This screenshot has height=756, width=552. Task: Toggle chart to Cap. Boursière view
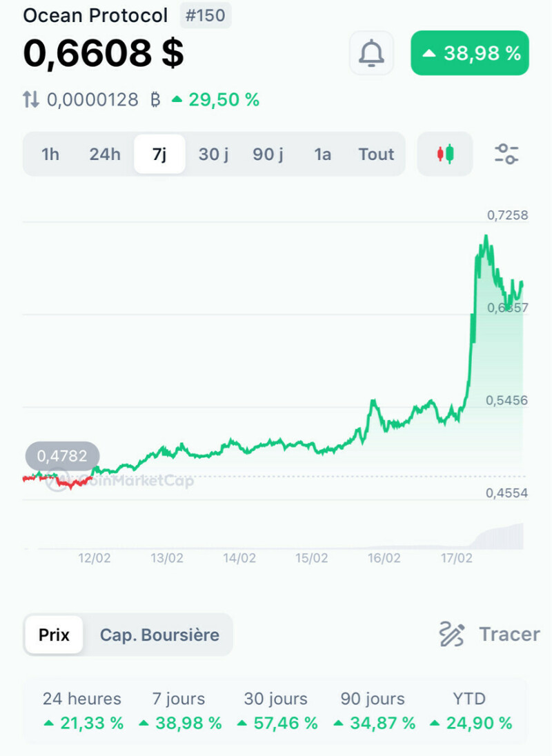(159, 635)
